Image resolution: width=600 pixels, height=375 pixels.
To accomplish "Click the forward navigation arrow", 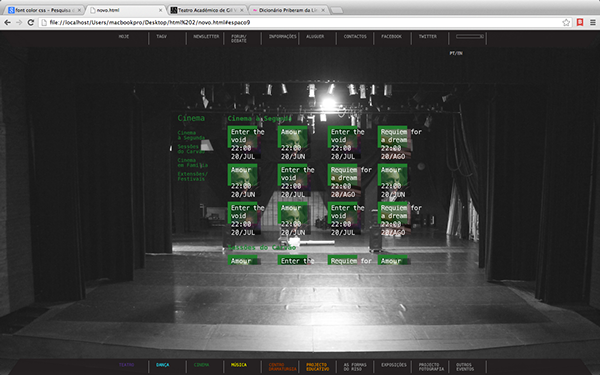I will pos(19,23).
